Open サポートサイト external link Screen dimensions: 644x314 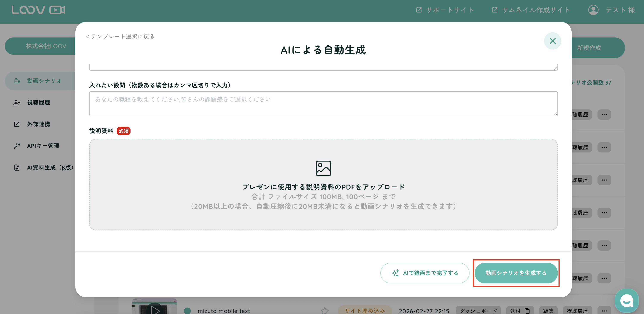pyautogui.click(x=445, y=10)
